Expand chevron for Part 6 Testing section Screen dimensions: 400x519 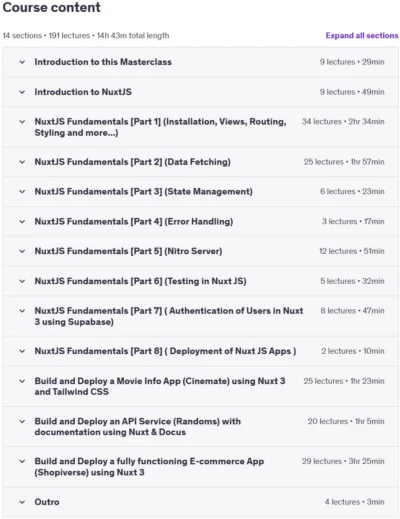click(x=22, y=281)
